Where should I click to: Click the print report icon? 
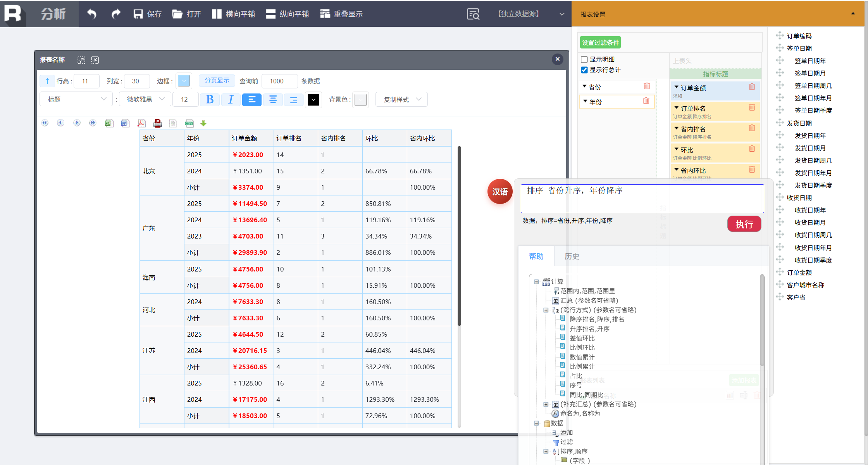click(x=157, y=123)
